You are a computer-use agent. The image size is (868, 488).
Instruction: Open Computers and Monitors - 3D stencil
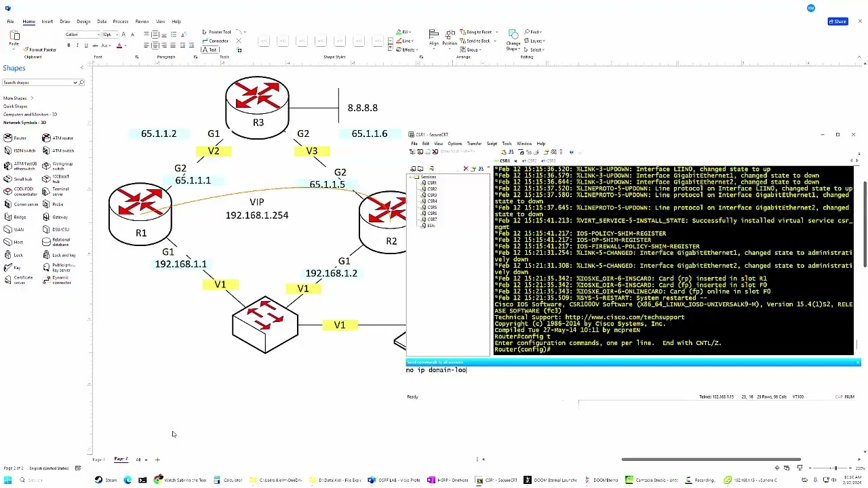(30, 115)
